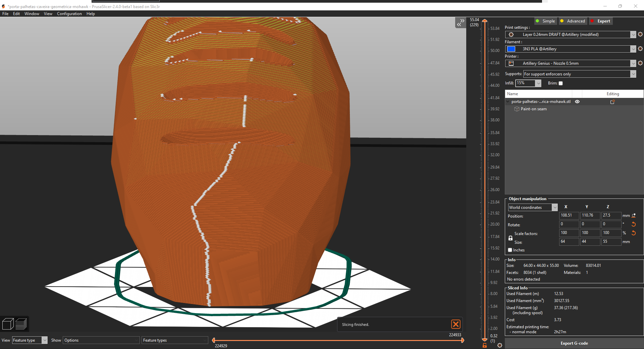This screenshot has height=349, width=644.
Task: Click the Name column header
Action: (x=538, y=94)
